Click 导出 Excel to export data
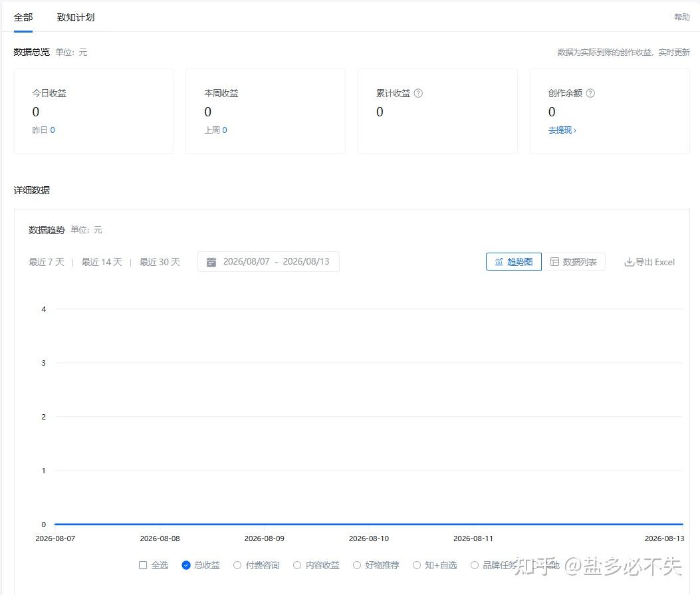 point(649,262)
